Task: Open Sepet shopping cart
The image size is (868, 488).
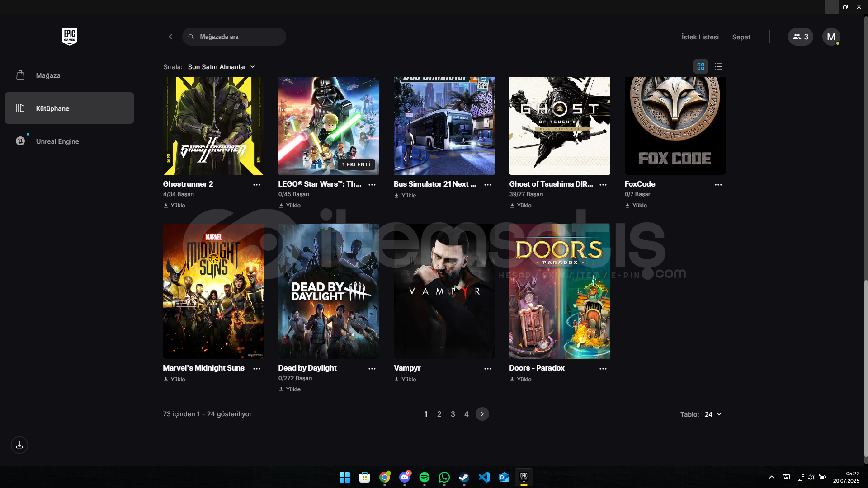Action: (741, 37)
